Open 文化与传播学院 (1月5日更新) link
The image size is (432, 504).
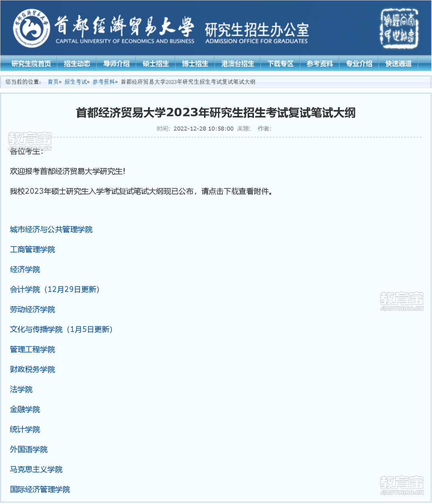point(62,330)
